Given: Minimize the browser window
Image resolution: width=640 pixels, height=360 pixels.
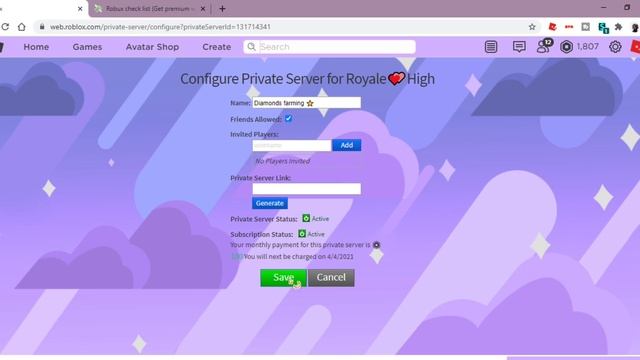Looking at the screenshot, I should click(604, 7).
